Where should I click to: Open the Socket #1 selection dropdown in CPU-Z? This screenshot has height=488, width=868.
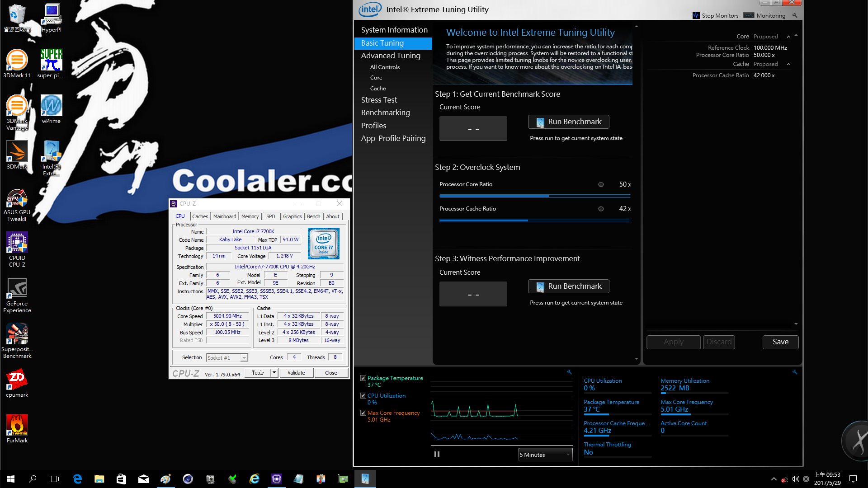click(x=227, y=357)
